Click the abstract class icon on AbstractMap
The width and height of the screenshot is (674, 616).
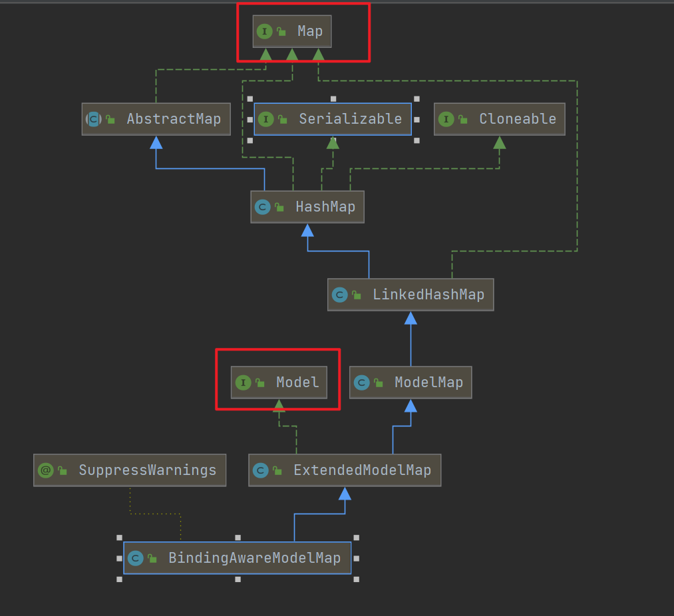coord(93,119)
